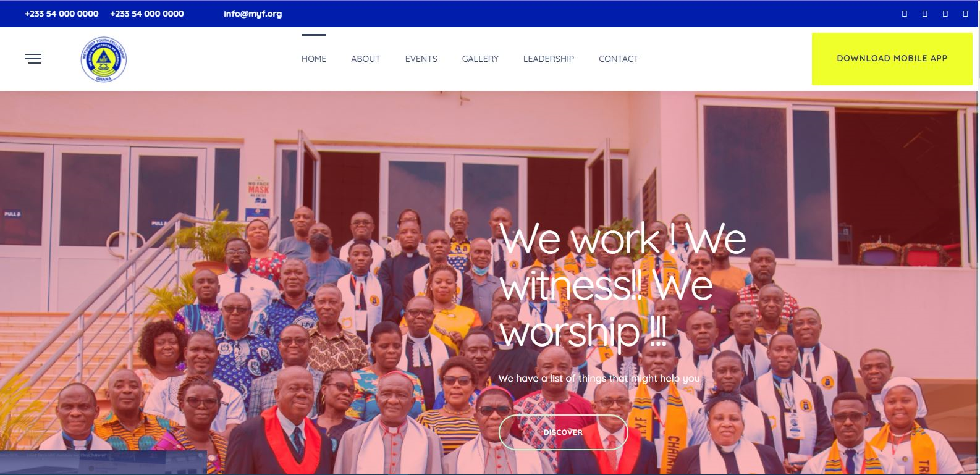
Task: Click the Discover button on the hero
Action: pyautogui.click(x=563, y=432)
